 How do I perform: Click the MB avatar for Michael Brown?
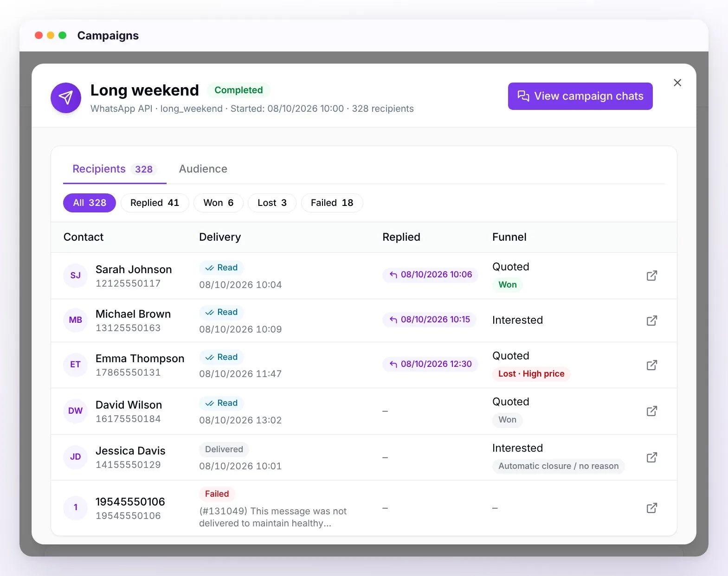[76, 320]
